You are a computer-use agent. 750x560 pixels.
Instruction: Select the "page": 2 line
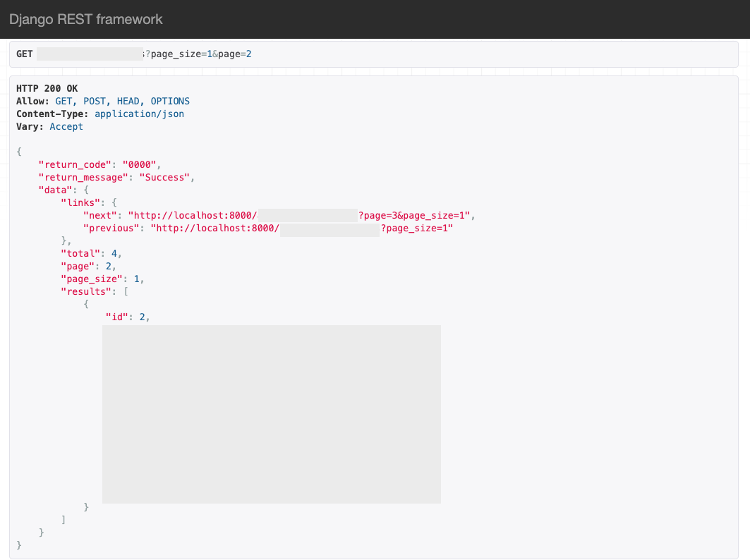88,267
